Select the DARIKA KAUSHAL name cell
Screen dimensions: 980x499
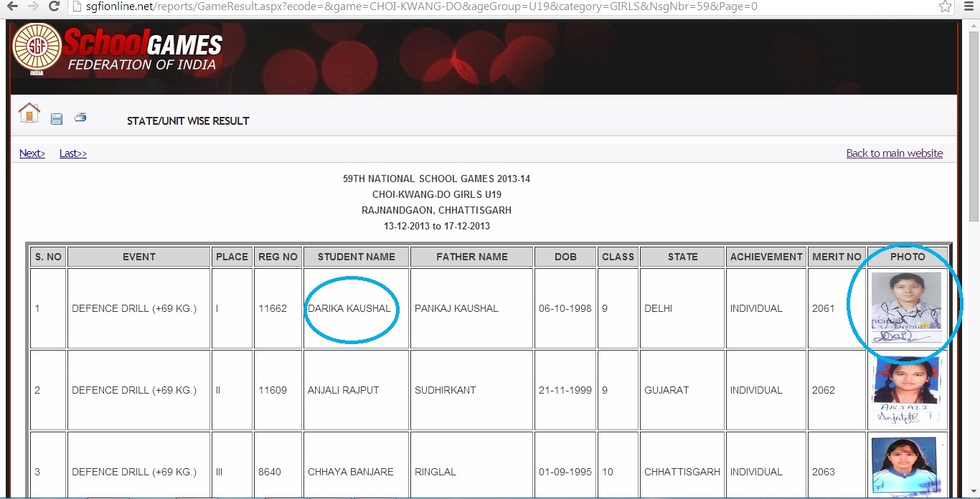click(x=349, y=309)
